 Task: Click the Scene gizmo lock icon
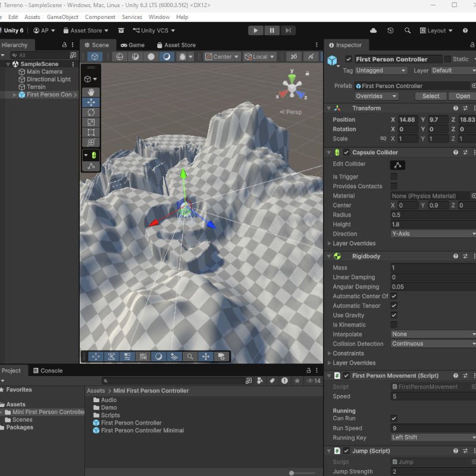pyautogui.click(x=307, y=73)
